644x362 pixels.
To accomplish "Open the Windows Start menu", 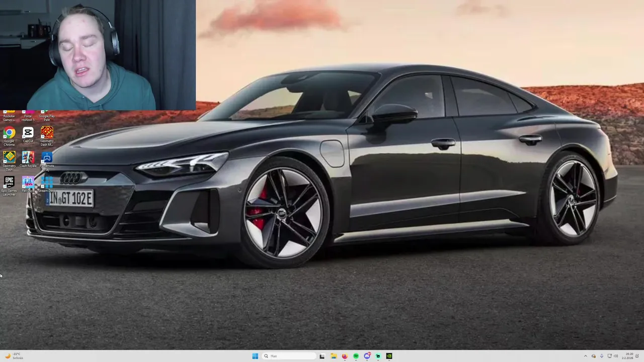I will coord(255,356).
